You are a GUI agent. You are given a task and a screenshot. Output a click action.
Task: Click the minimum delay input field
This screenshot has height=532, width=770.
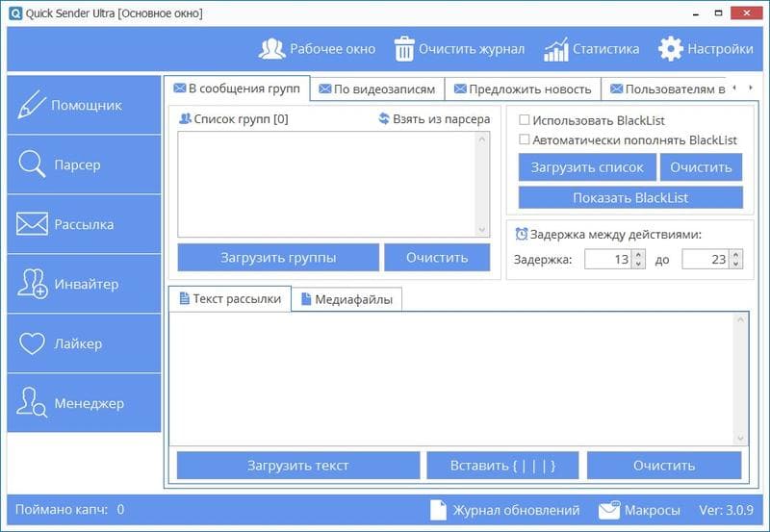point(608,259)
